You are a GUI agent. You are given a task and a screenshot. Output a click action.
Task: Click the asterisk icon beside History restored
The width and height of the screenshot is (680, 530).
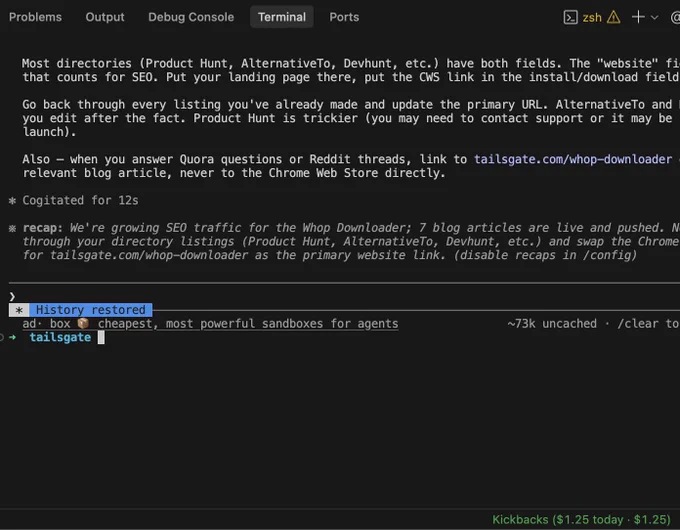(19, 310)
